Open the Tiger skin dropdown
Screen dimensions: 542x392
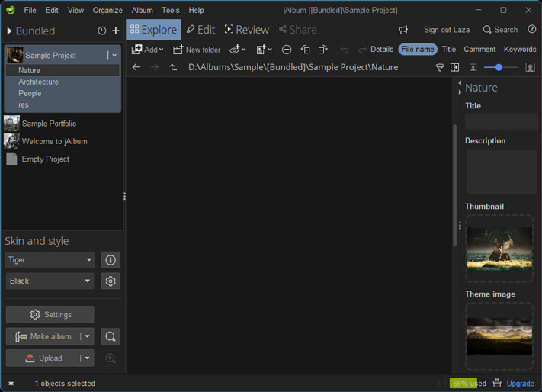(x=50, y=260)
